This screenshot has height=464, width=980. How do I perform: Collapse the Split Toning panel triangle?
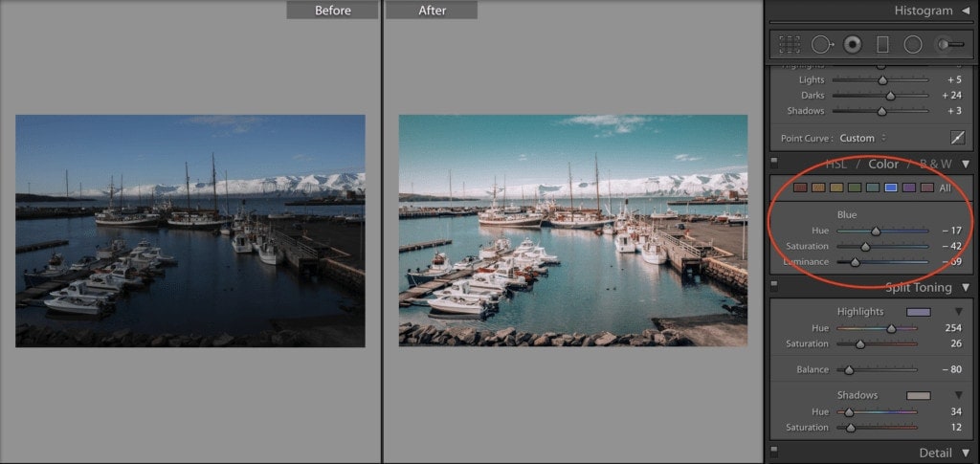(x=965, y=287)
